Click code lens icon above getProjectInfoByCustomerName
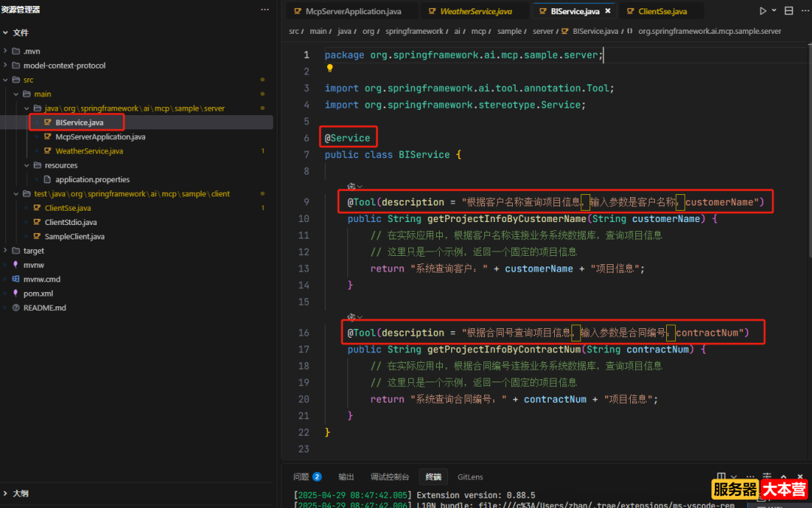 (352, 187)
